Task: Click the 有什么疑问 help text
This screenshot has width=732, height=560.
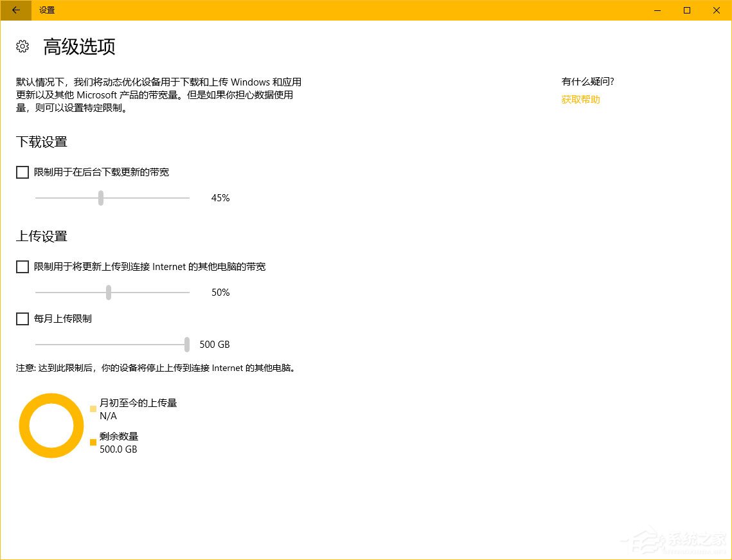Action: coord(587,81)
